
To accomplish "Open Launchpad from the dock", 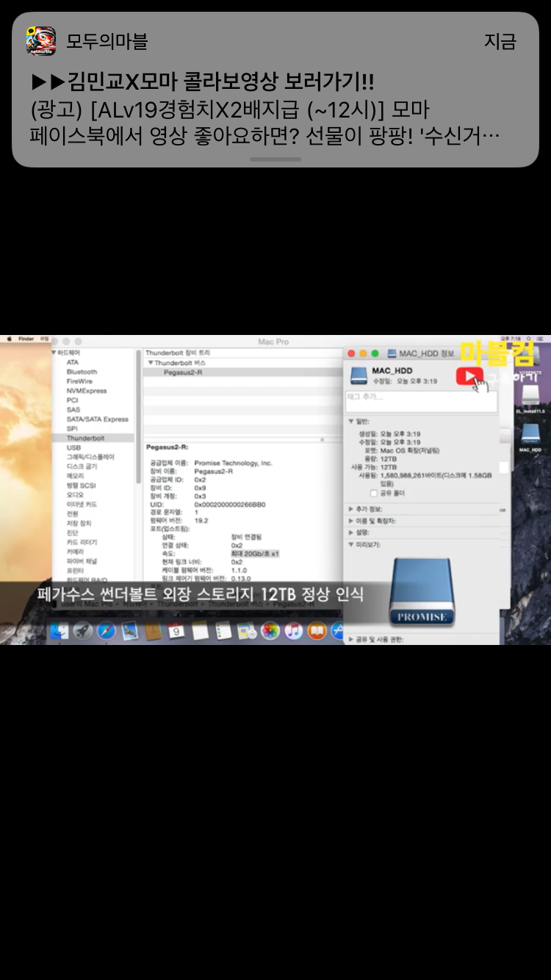I will tap(83, 630).
